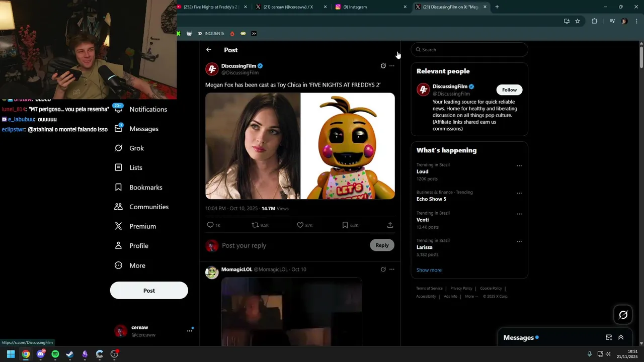Viewport: 644px width, 362px height.
Task: Open Grok icon on DiscussingFilm post
Action: pos(383,66)
